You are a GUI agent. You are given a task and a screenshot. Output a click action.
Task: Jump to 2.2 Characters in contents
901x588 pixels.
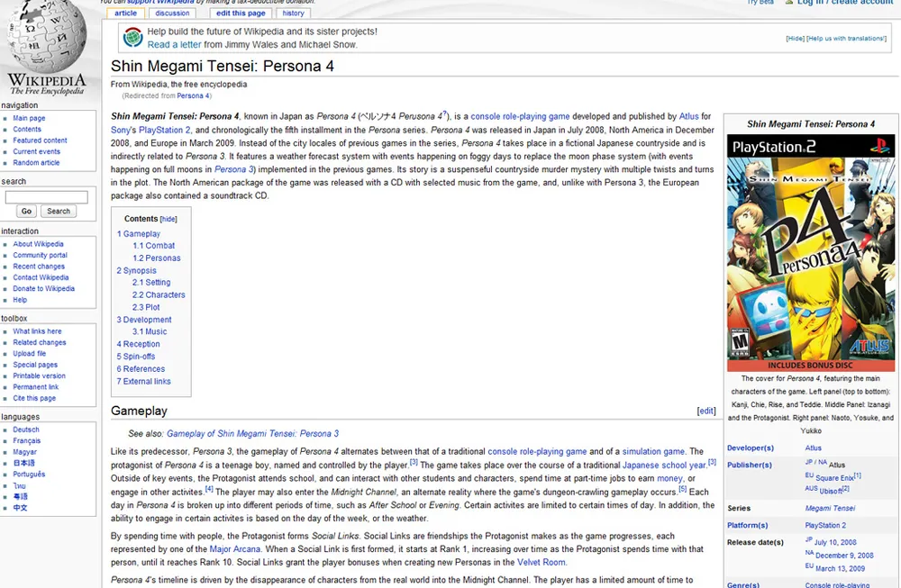point(159,295)
